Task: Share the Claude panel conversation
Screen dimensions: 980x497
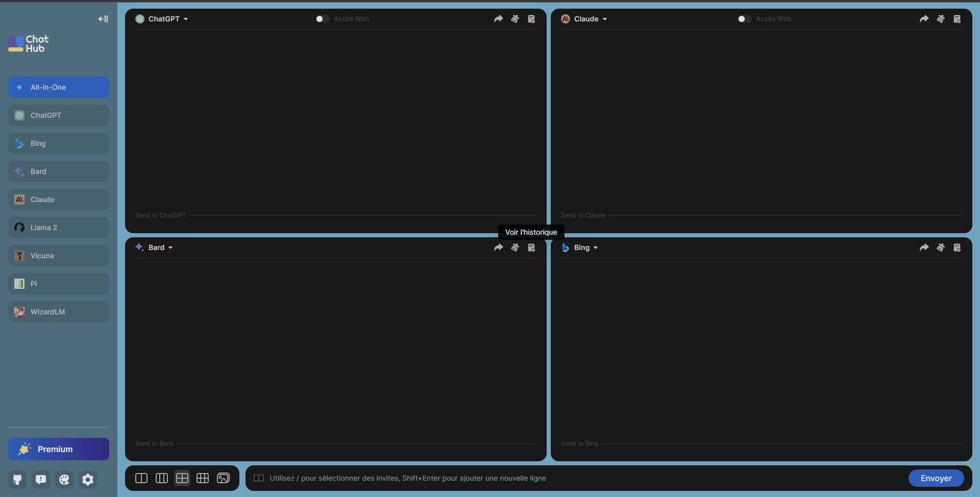Action: point(924,19)
